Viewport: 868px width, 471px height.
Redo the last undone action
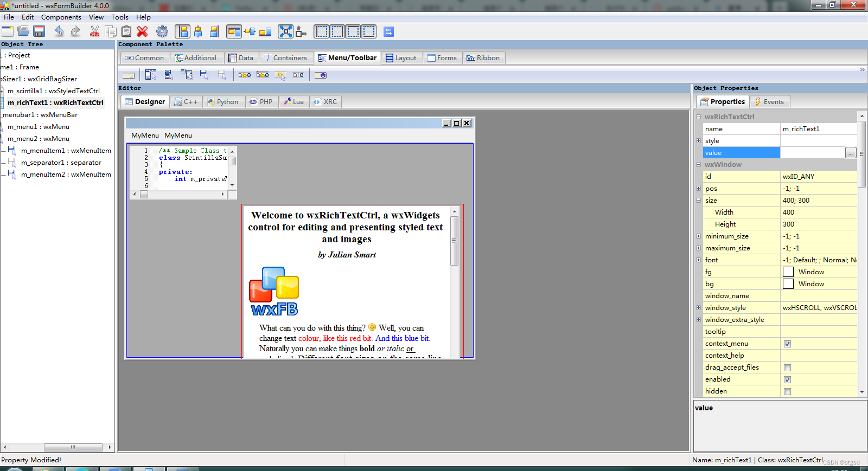[x=75, y=31]
